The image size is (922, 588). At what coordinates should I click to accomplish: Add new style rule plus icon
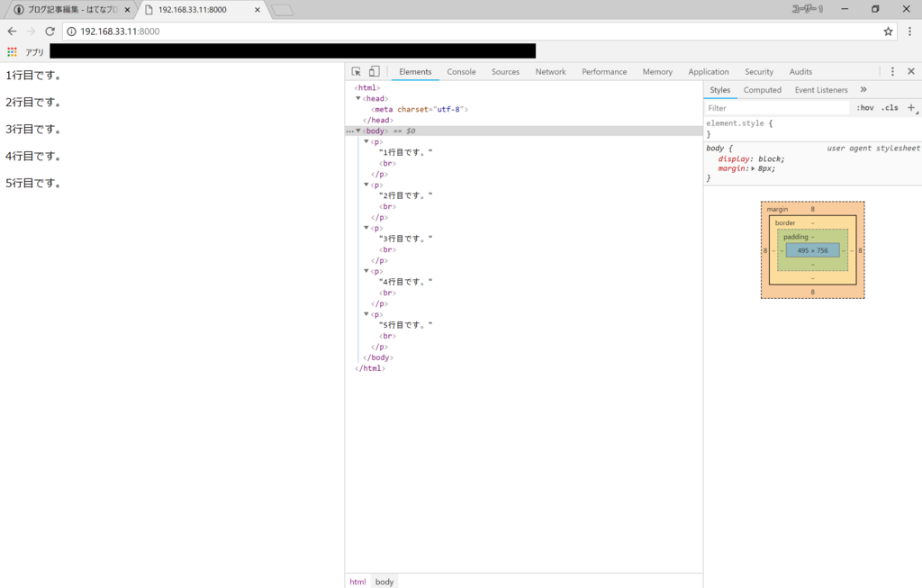(x=911, y=107)
